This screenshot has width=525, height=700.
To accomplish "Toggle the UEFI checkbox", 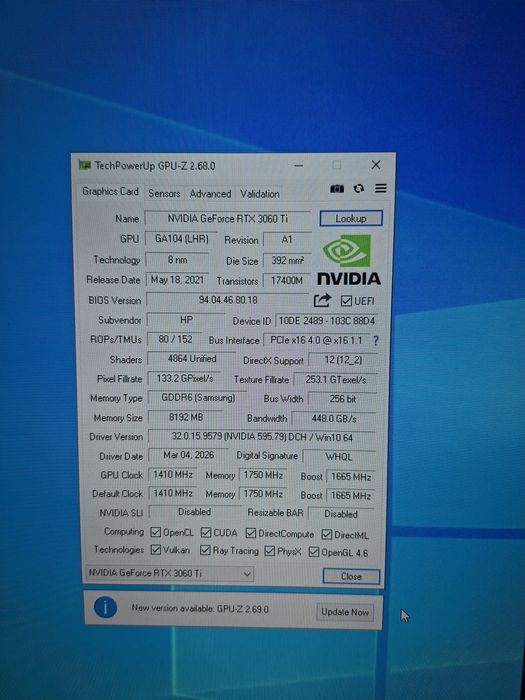I will click(346, 301).
